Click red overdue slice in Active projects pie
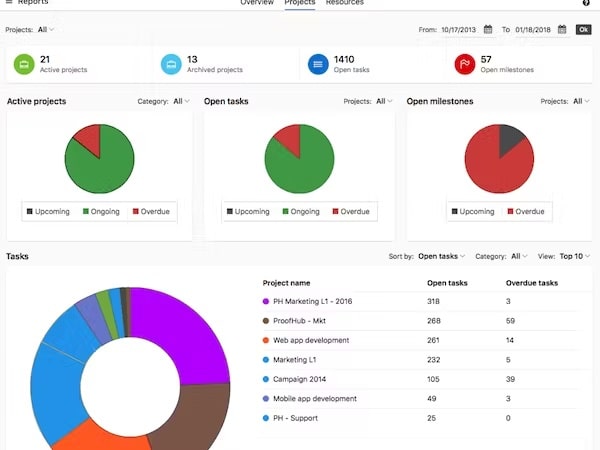600x450 pixels. click(90, 137)
